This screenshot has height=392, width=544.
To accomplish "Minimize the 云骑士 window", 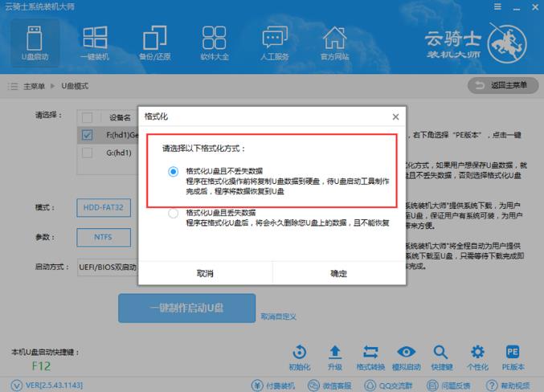I will [x=517, y=8].
